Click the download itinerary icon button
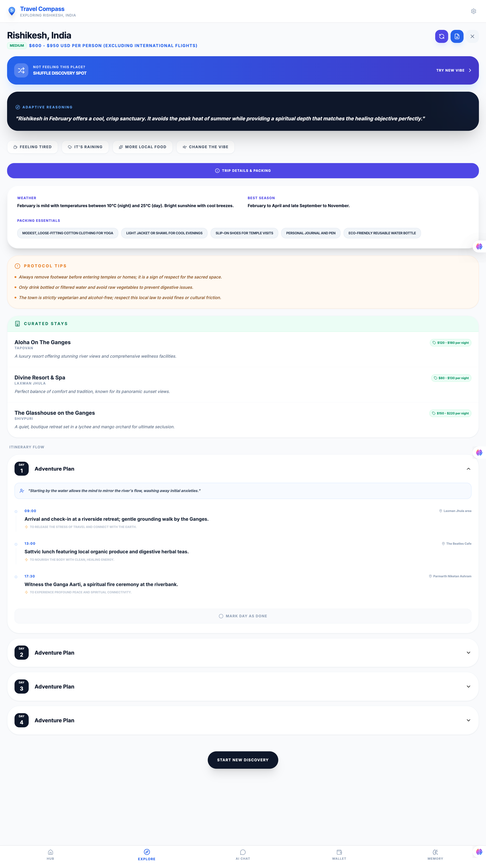Viewport: 486px width, 868px height. [457, 36]
